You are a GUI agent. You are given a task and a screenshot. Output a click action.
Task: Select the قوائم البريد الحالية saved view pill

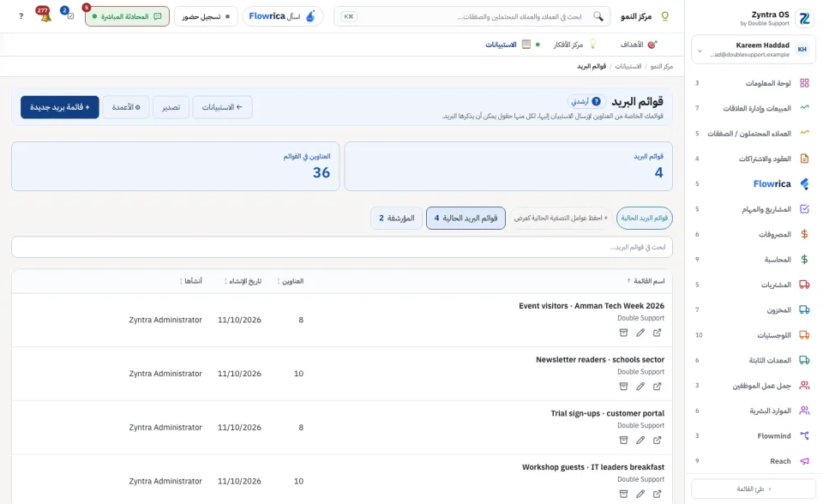[645, 218]
